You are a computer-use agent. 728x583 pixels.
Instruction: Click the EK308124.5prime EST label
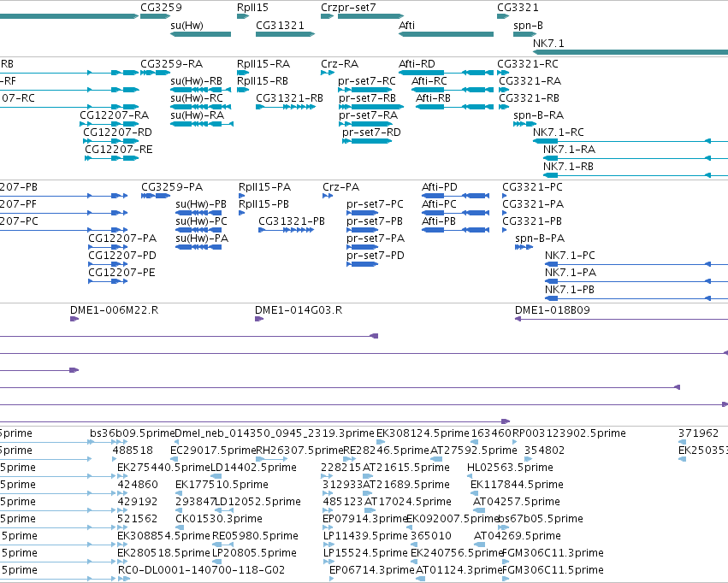[423, 433]
